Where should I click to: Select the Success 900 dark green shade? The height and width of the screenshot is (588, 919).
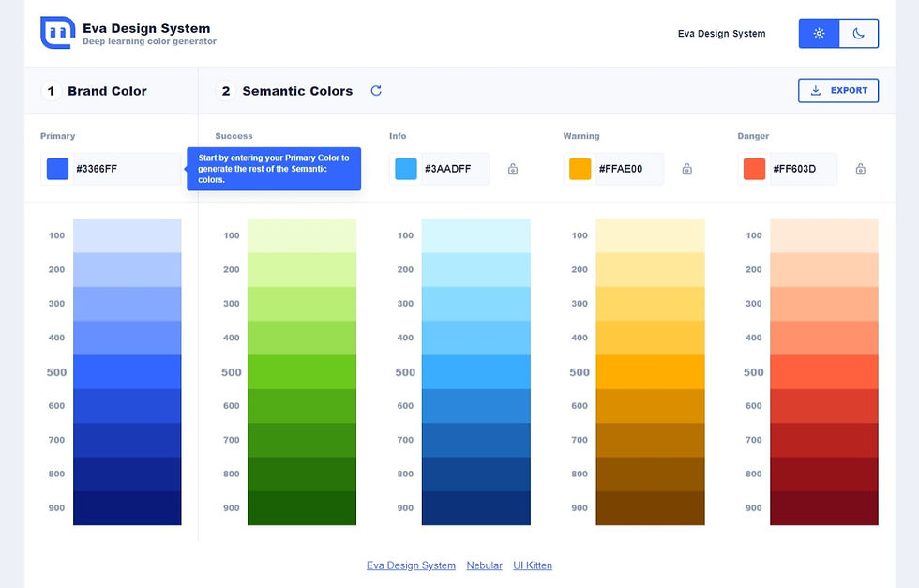coord(302,507)
